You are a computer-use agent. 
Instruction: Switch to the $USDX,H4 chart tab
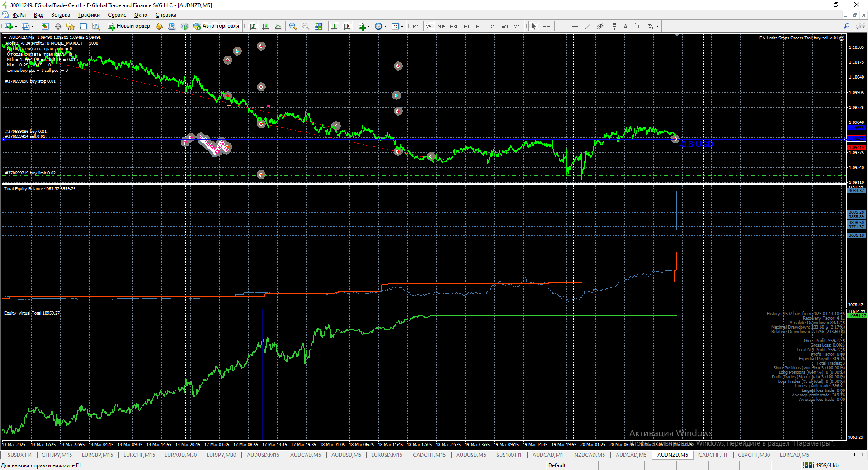19,455
